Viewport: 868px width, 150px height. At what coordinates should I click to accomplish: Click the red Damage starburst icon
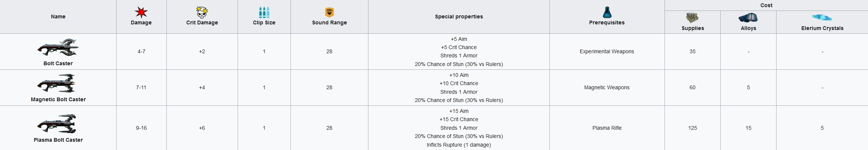(141, 12)
